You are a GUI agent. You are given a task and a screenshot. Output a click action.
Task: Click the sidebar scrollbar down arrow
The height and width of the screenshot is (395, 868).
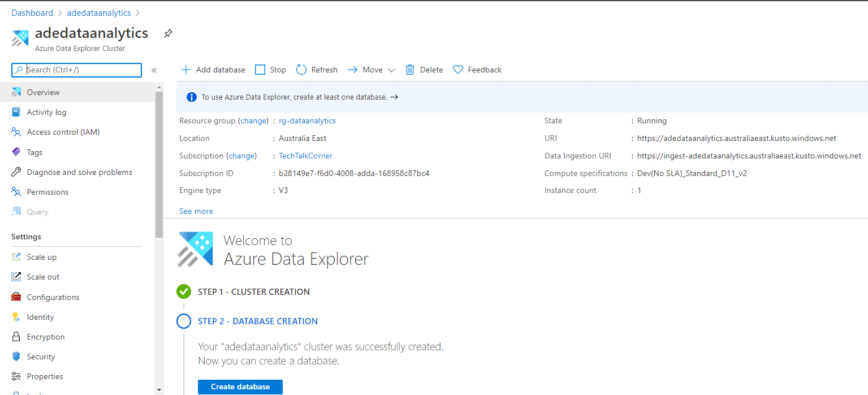point(159,390)
